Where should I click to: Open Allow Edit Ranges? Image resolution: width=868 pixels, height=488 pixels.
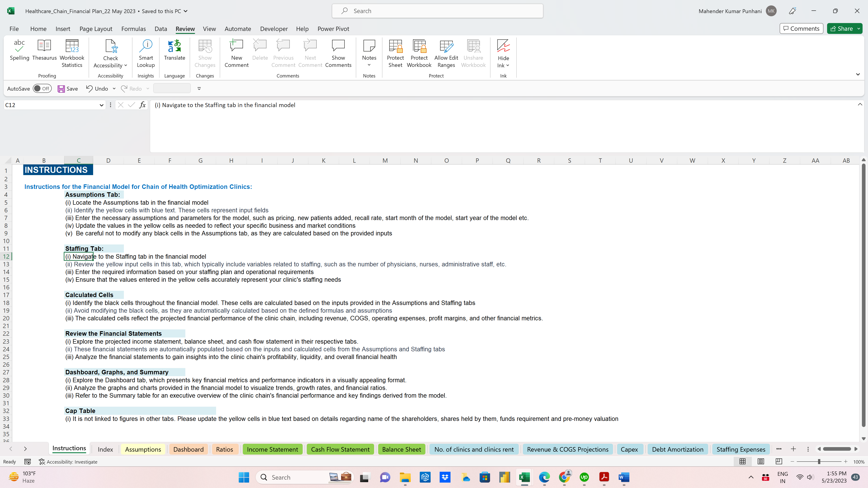(446, 54)
